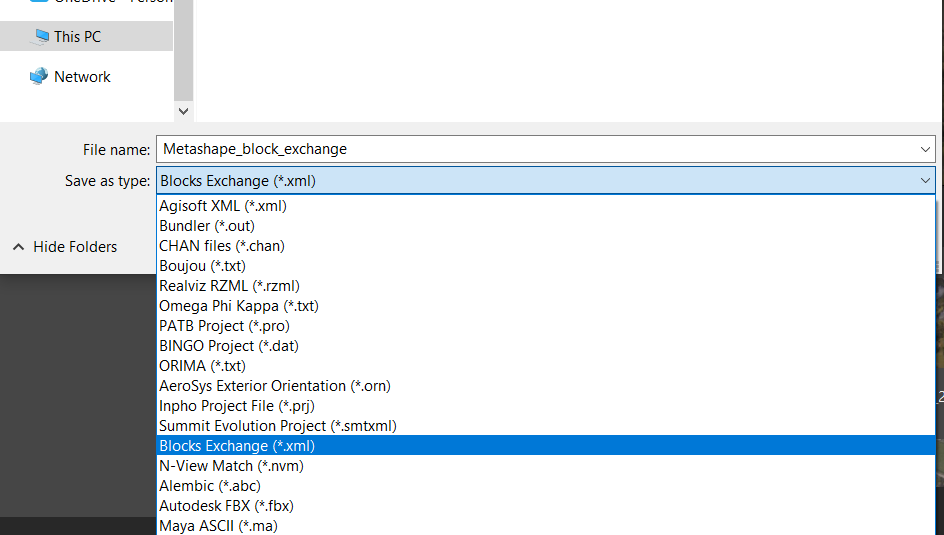This screenshot has height=535, width=944.
Task: Collapse the Save as type combo box
Action: tap(545, 181)
